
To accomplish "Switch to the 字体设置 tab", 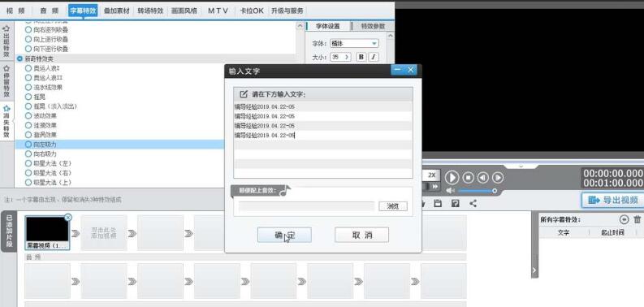I will pos(328,26).
